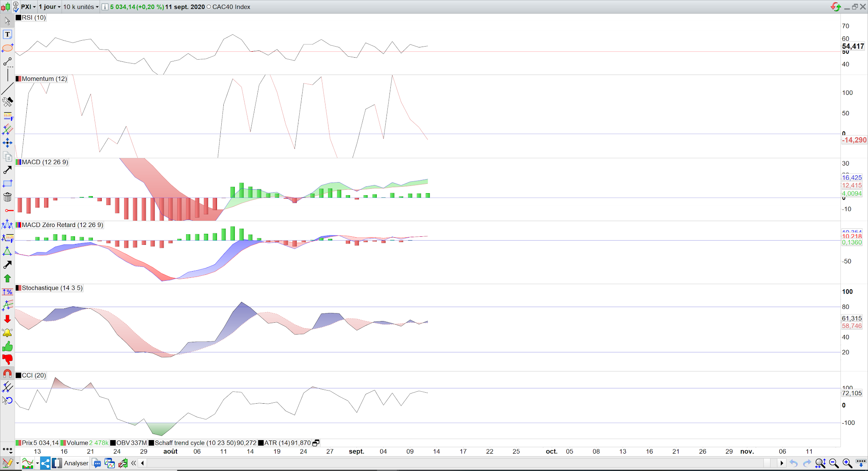This screenshot has width=868, height=471.
Task: Choose the segment line tool
Action: click(7, 62)
